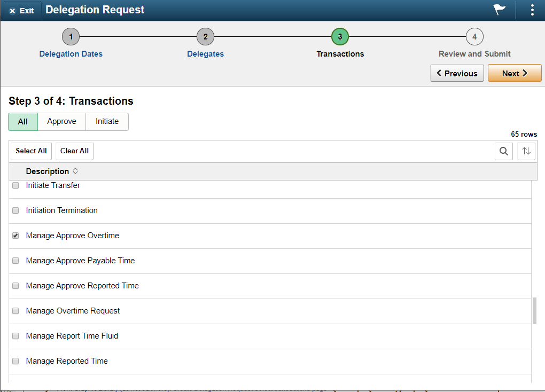This screenshot has width=545, height=392.
Task: Click the Step 1 Delegation Dates circle
Action: 71,36
